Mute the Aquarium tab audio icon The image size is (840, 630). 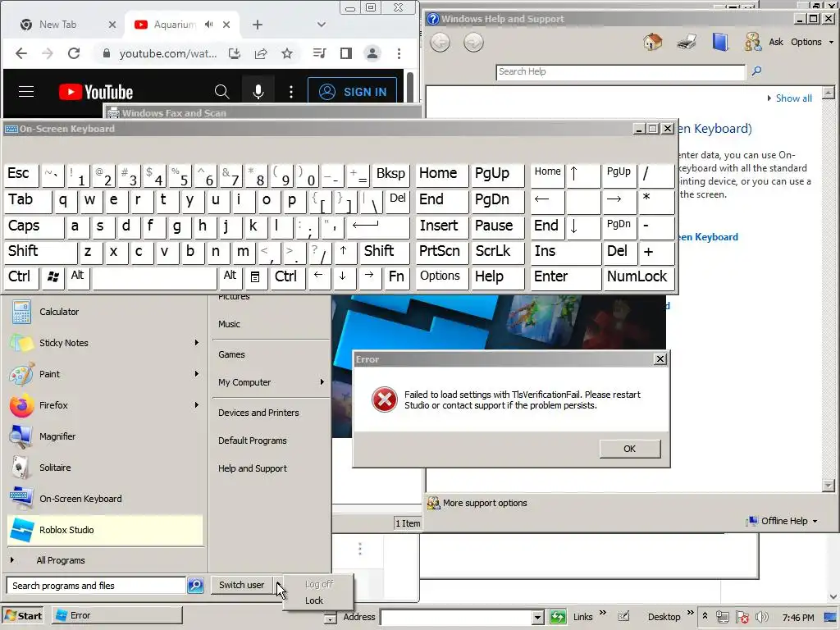point(209,25)
